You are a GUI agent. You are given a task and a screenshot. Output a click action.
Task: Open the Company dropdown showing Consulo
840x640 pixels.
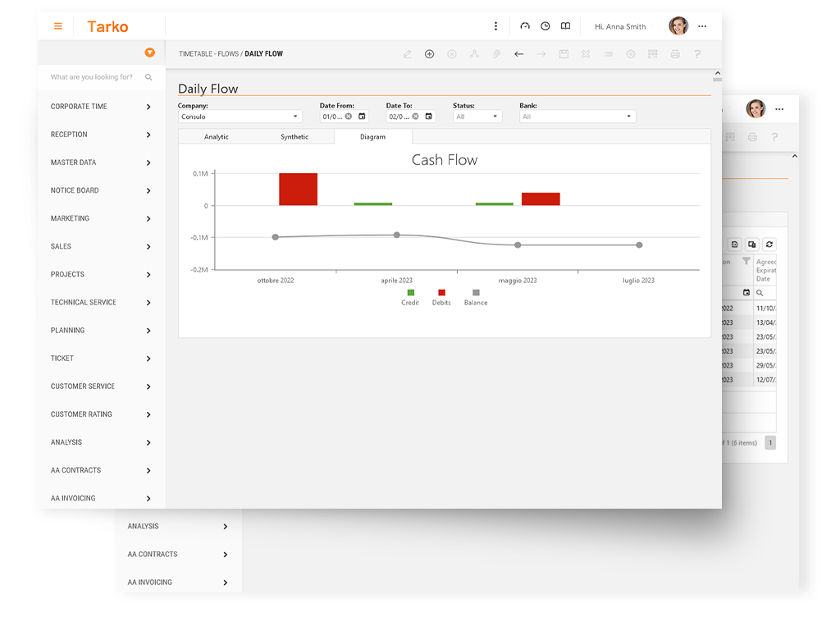(x=240, y=117)
